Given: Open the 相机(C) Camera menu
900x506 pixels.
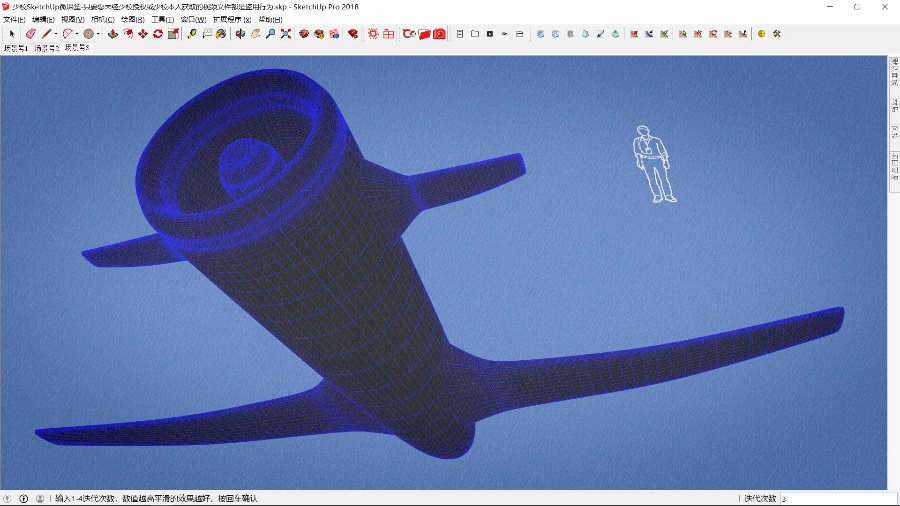Looking at the screenshot, I should [x=103, y=20].
